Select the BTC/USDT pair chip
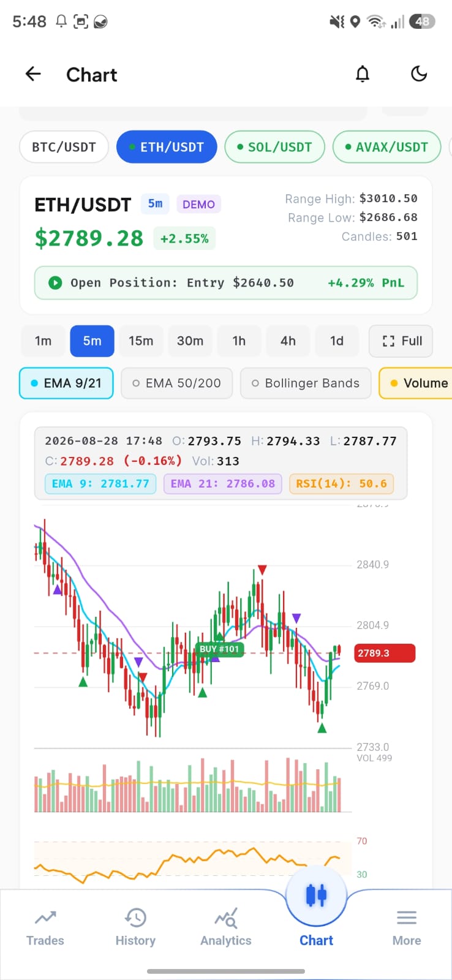Image resolution: width=452 pixels, height=980 pixels. coord(64,147)
